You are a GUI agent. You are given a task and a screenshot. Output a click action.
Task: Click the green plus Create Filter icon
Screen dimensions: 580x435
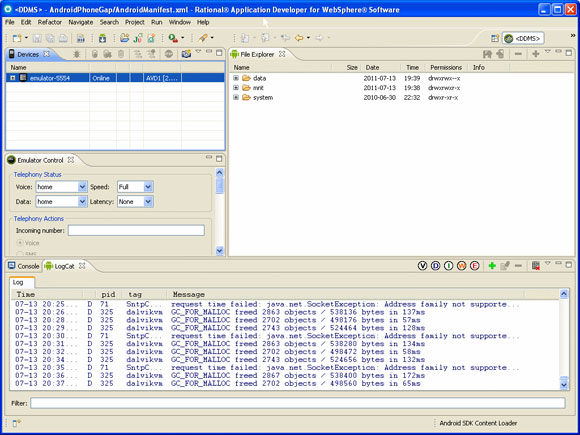pos(492,266)
